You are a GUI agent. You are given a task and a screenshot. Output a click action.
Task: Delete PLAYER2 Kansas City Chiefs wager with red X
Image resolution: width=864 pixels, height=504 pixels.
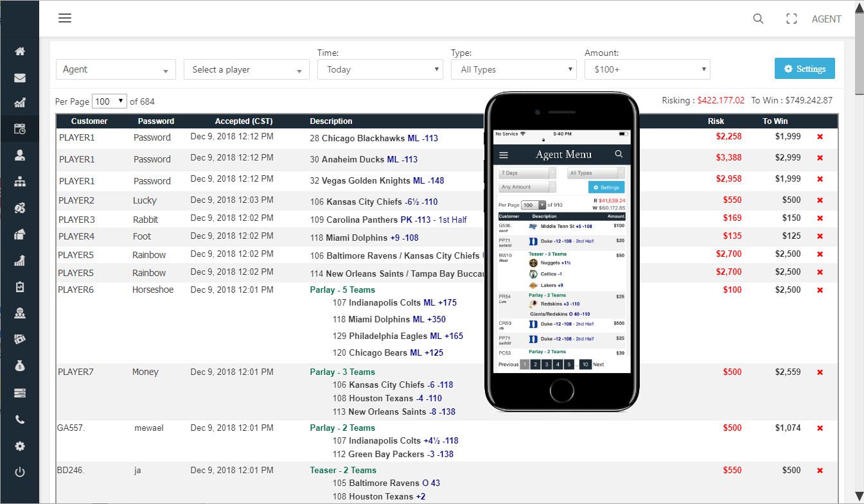(x=820, y=200)
